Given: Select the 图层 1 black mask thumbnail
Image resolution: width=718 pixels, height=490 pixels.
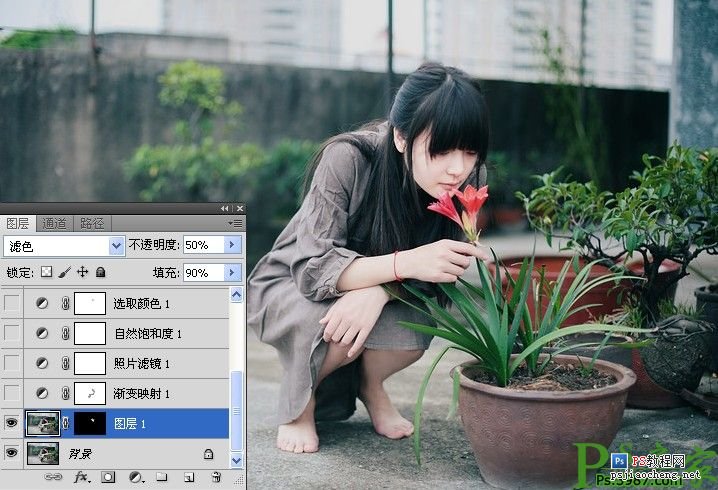Looking at the screenshot, I should [90, 423].
